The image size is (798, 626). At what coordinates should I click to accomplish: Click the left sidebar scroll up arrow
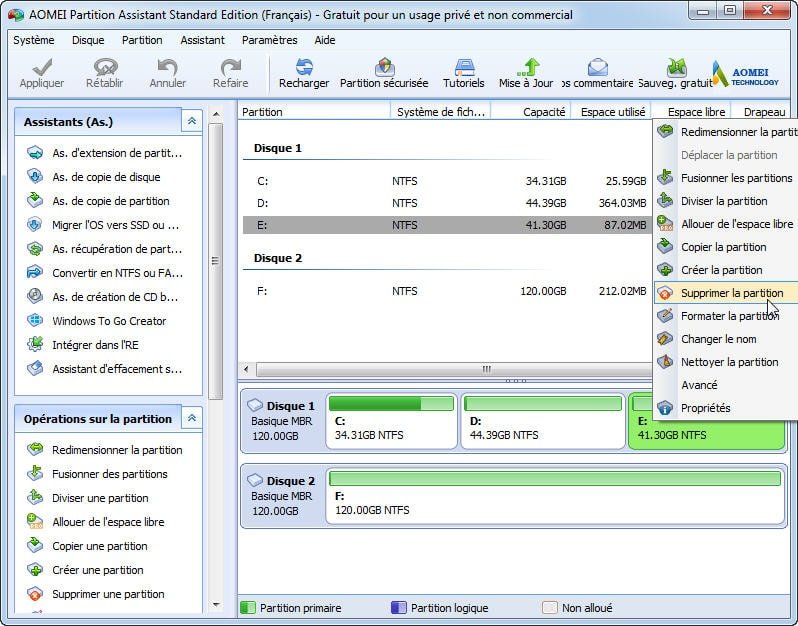pos(216,114)
